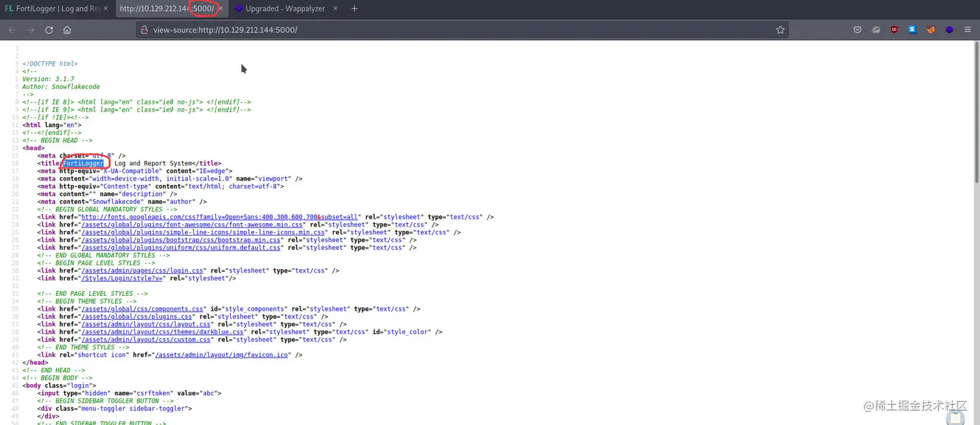
Task: Open the /assets/admin/pages/css/login.css link
Action: point(143,271)
